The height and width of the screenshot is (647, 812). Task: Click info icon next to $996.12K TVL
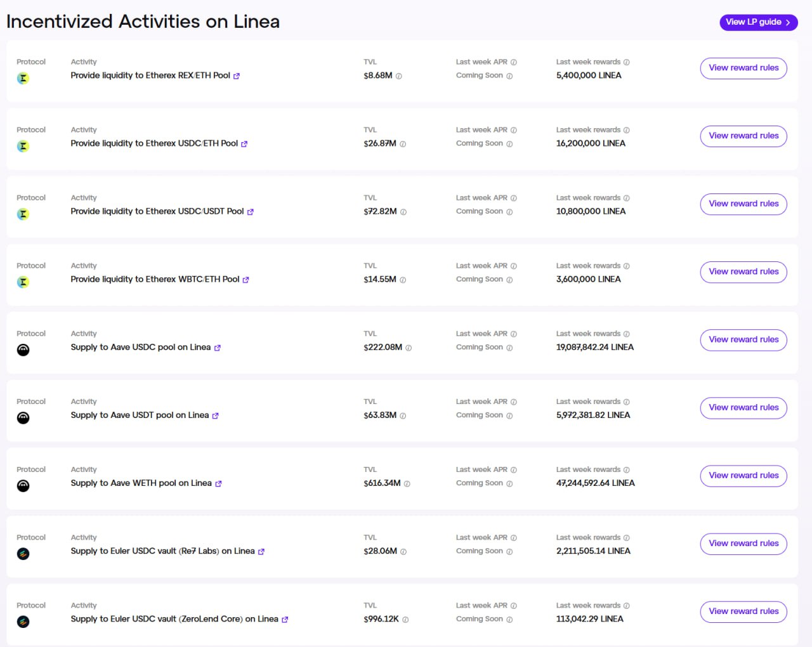pos(405,620)
